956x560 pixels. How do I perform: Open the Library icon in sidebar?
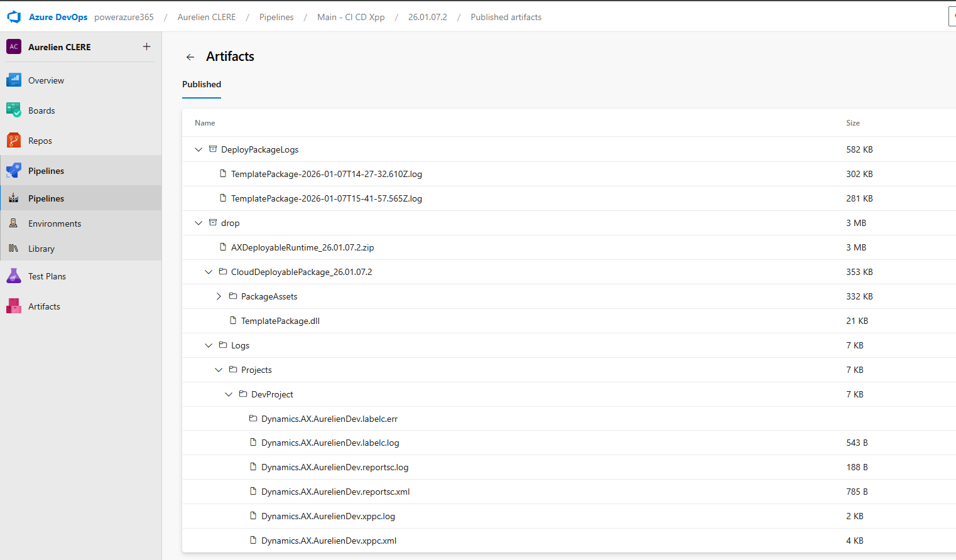[14, 249]
